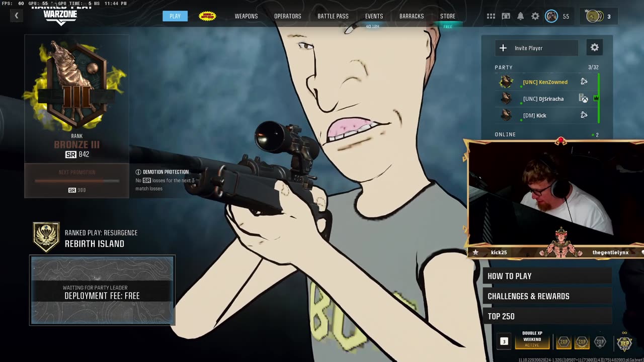Click Kick's Battle.net platform icon
The height and width of the screenshot is (362, 644).
click(x=584, y=115)
